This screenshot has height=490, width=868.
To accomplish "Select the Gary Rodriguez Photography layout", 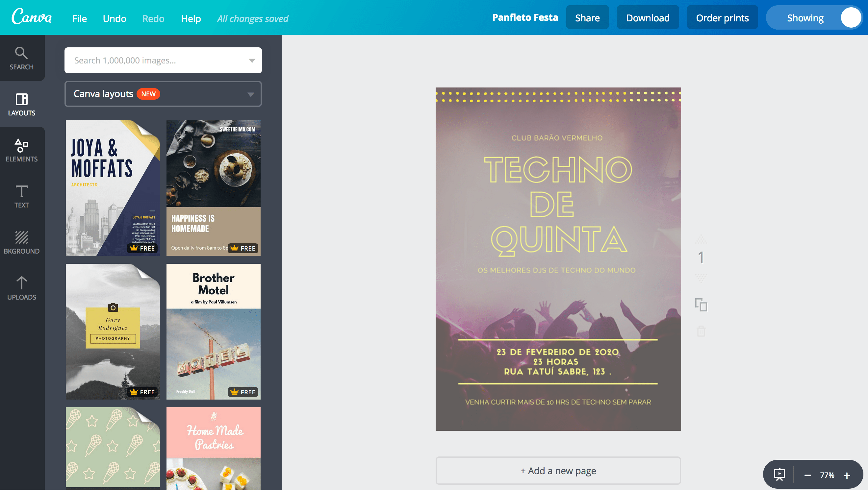I will click(x=113, y=332).
